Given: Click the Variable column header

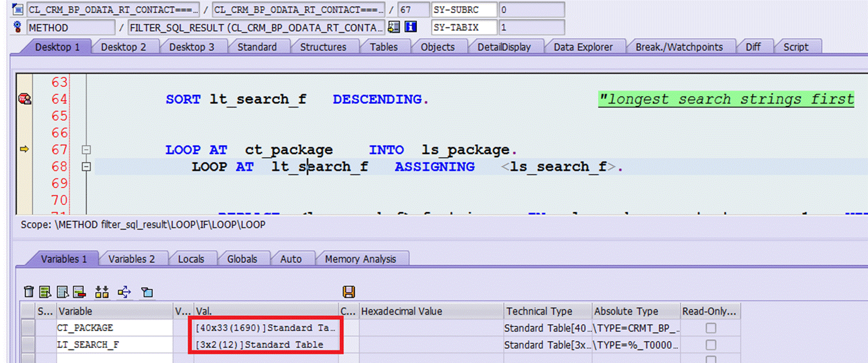Looking at the screenshot, I should tap(115, 311).
